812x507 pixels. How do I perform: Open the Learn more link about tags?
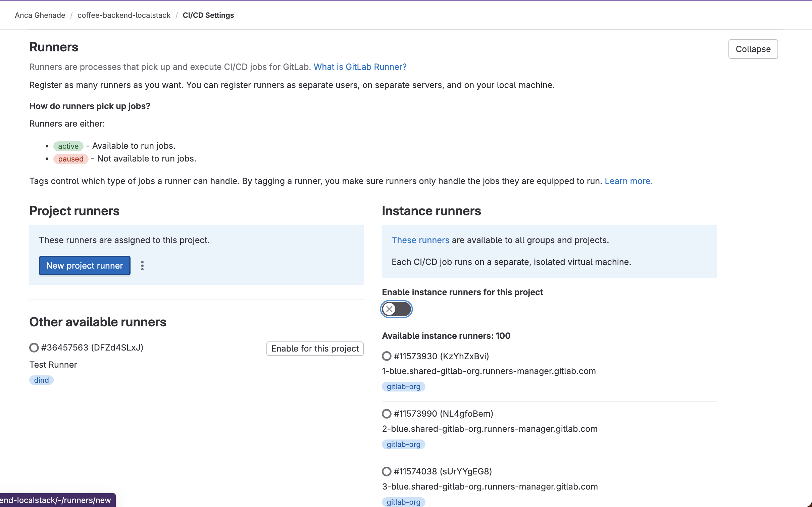click(x=628, y=181)
